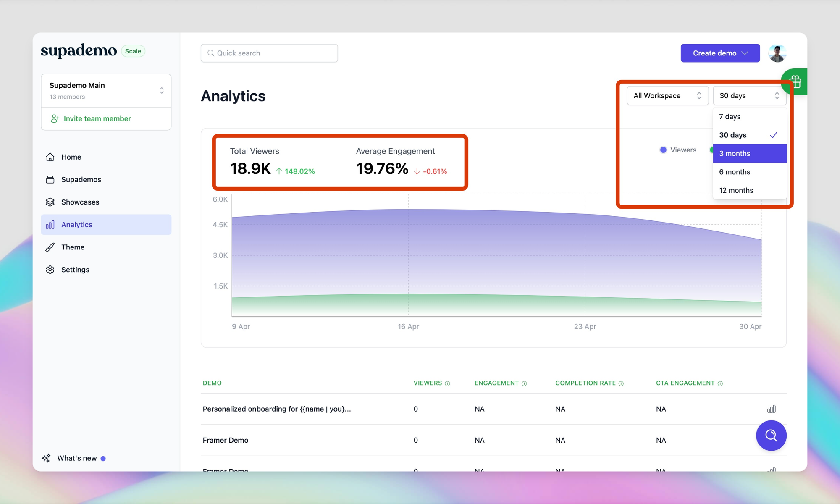Choose the 12 months option

[750, 190]
